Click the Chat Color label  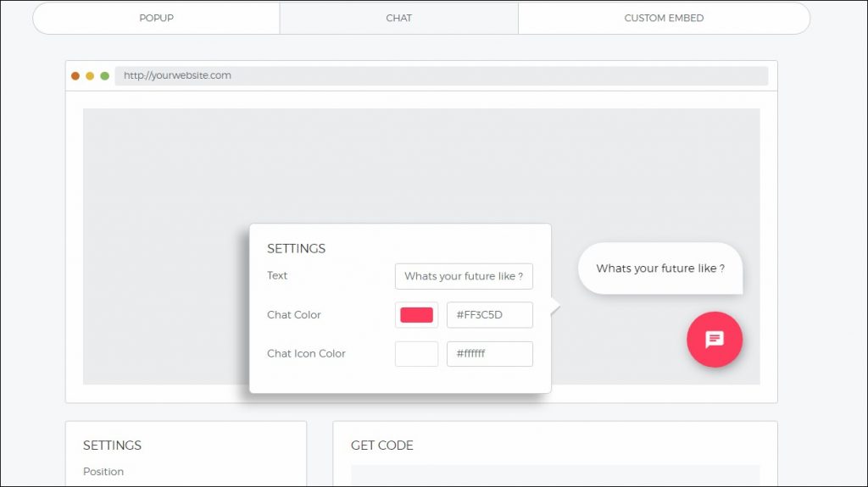pyautogui.click(x=293, y=315)
